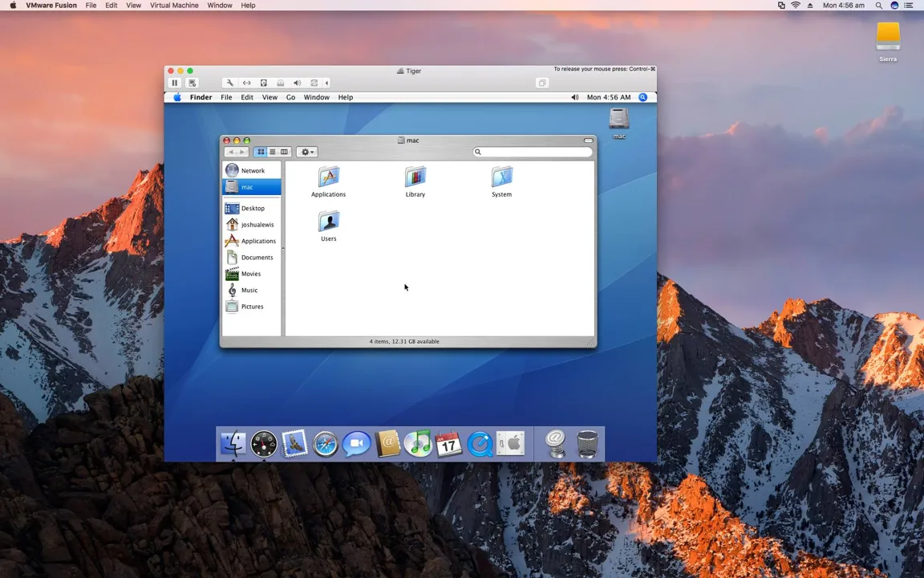
Task: Click the hard disk device icon in VMware toolbar
Action: coord(263,83)
